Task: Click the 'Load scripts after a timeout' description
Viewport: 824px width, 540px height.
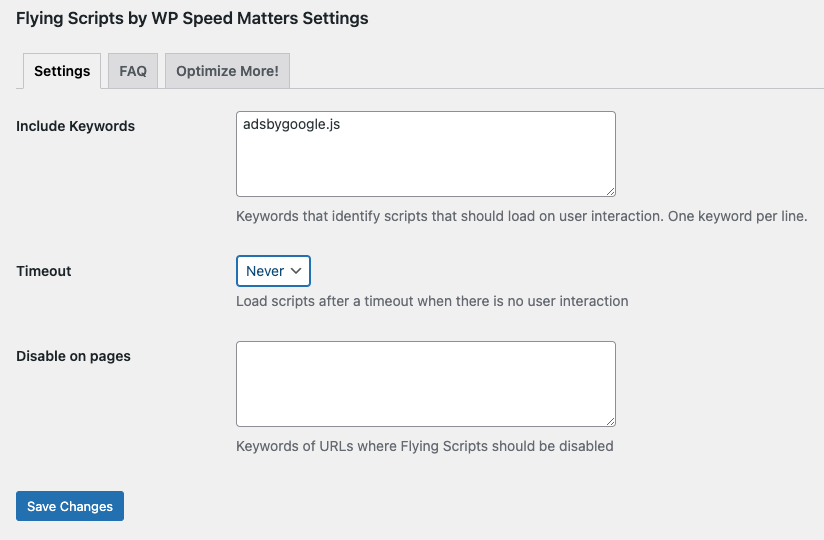Action: tap(432, 301)
